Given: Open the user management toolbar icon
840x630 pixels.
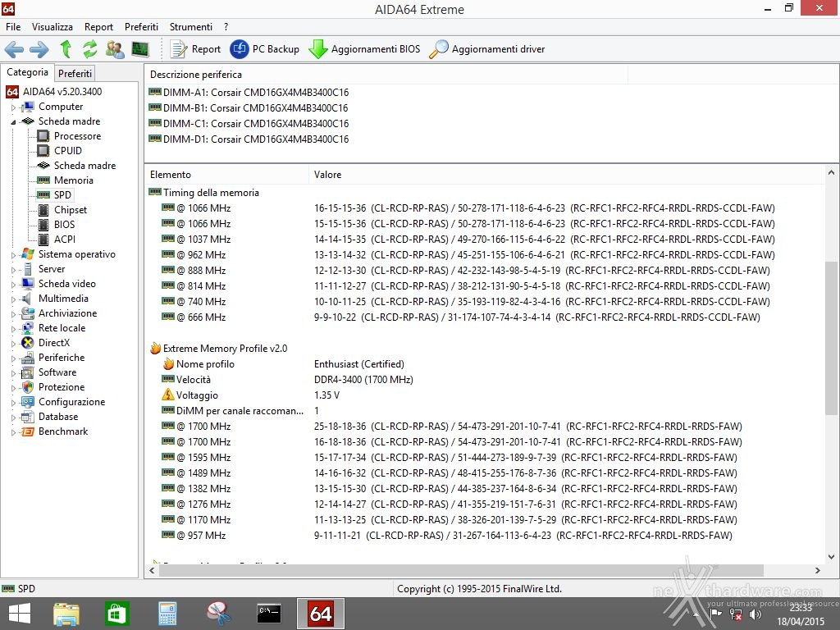Looking at the screenshot, I should tap(115, 49).
